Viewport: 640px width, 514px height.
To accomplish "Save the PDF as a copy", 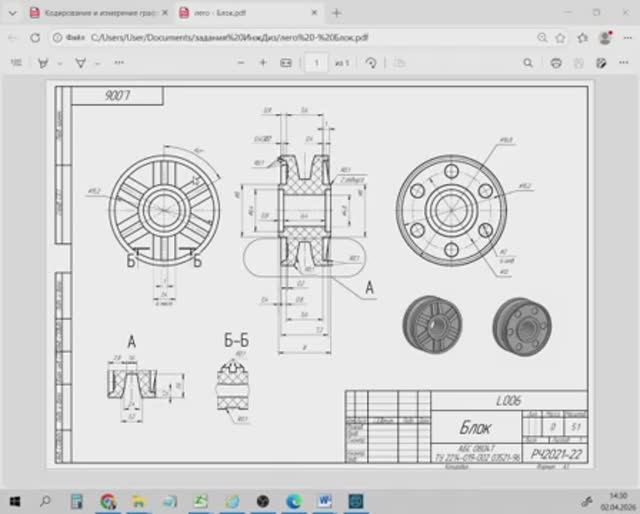I will pyautogui.click(x=601, y=63).
